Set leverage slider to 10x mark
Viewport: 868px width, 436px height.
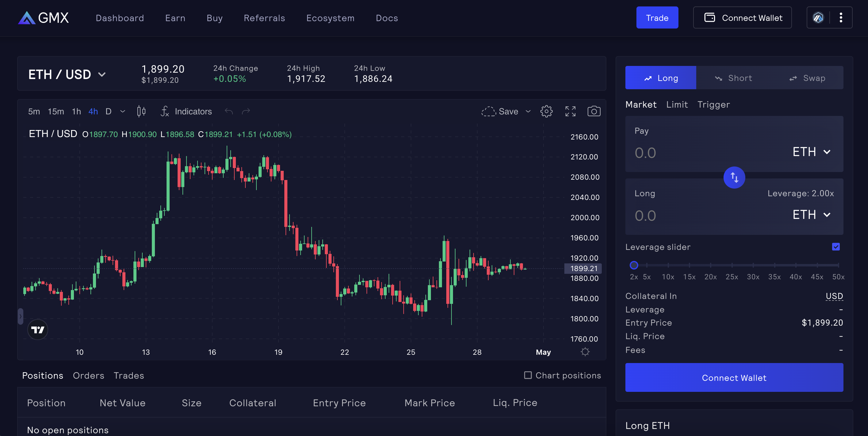(x=668, y=265)
